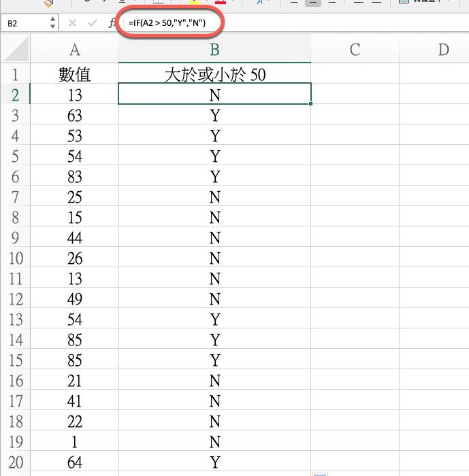Select cell A6 with value 83

click(74, 176)
